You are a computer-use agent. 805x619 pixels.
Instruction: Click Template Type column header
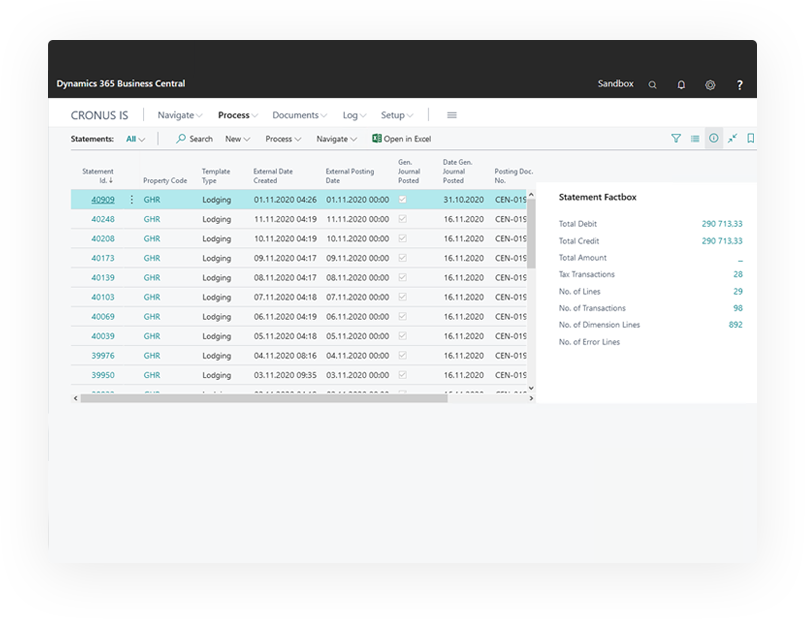point(216,176)
